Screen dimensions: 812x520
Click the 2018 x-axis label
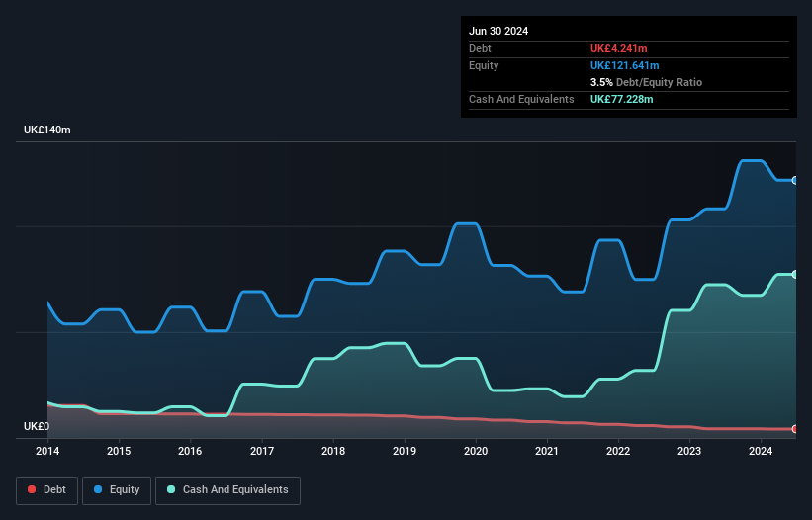tap(333, 451)
